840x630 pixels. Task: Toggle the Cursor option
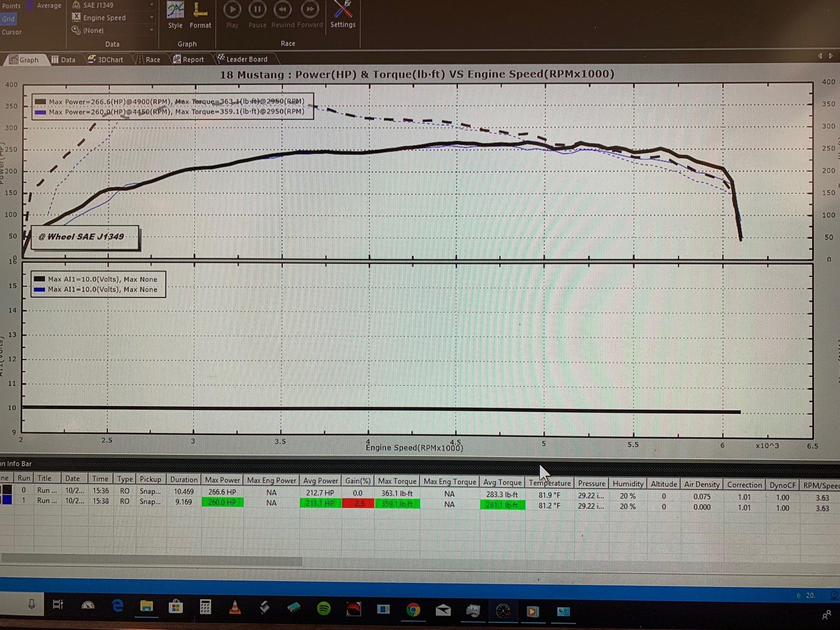(x=11, y=32)
